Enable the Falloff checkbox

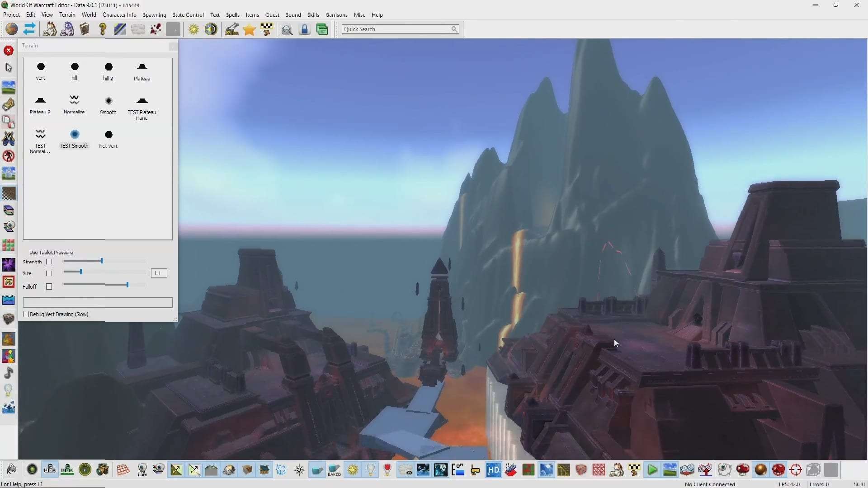[49, 286]
